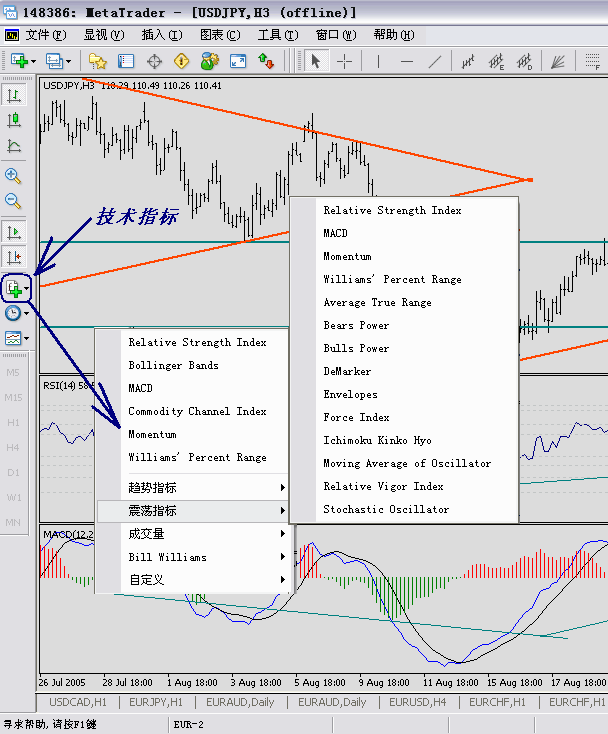608x734 pixels.
Task: Select the horizontal line drawing tool
Action: pyautogui.click(x=407, y=61)
